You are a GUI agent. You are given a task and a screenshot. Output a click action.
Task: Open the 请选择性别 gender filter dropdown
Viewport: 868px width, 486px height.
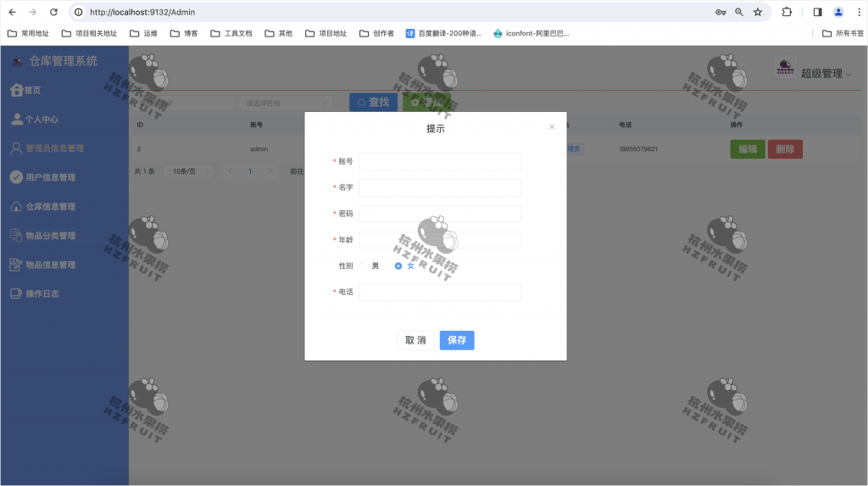pyautogui.click(x=287, y=103)
